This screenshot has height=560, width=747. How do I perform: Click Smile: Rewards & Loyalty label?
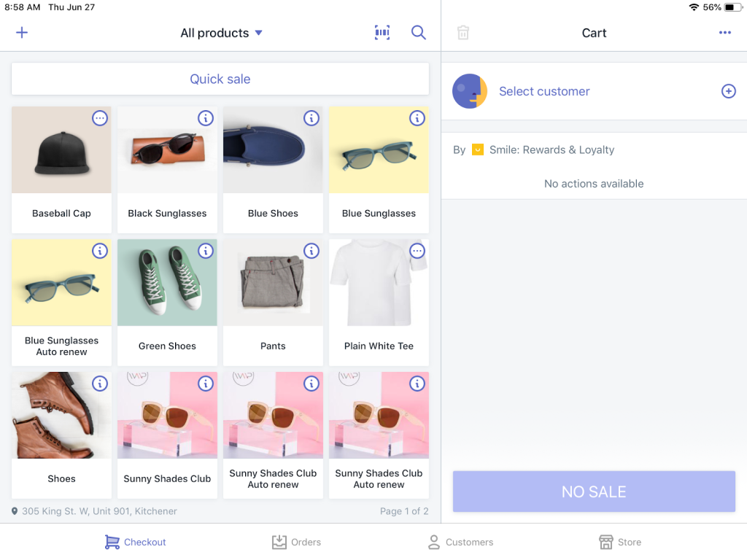coord(551,149)
